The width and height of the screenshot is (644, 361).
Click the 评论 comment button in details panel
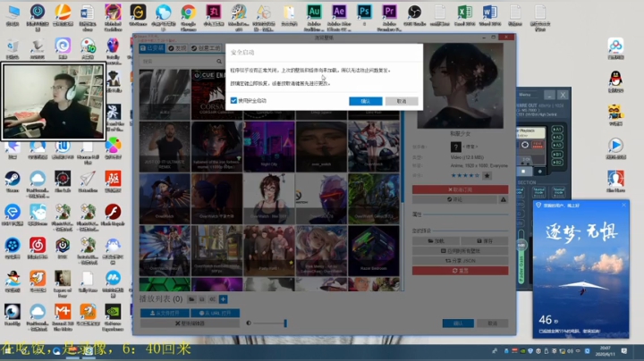pyautogui.click(x=454, y=199)
